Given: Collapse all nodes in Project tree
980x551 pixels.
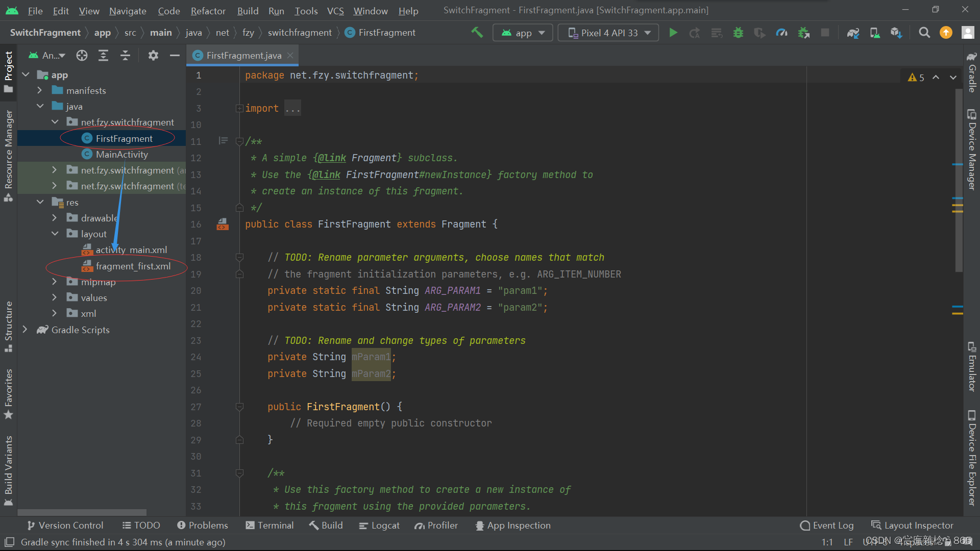Looking at the screenshot, I should click(125, 55).
